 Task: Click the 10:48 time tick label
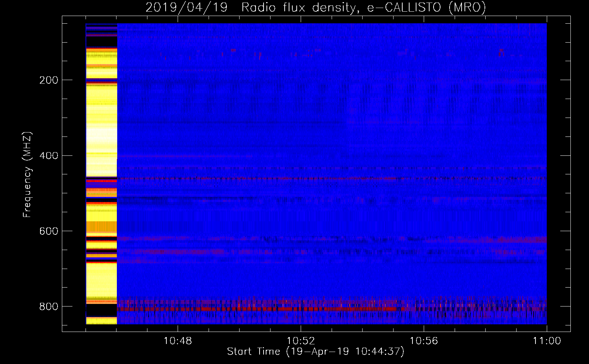[178, 341]
